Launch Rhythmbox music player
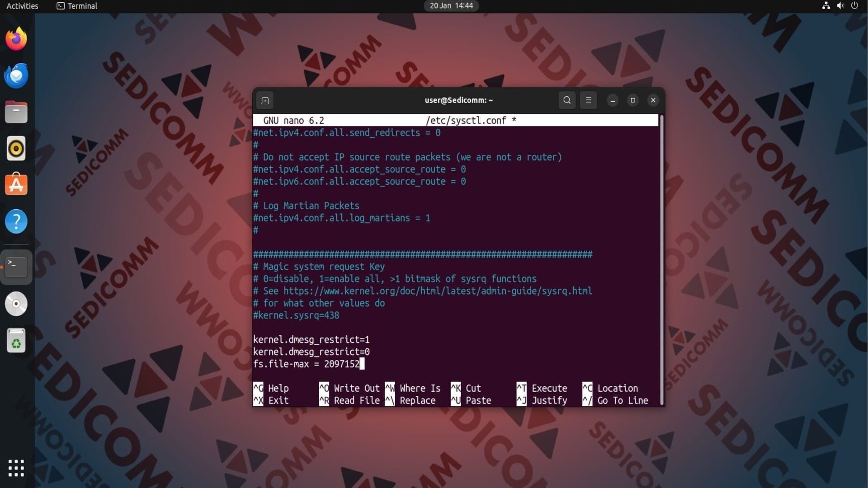 [x=16, y=148]
